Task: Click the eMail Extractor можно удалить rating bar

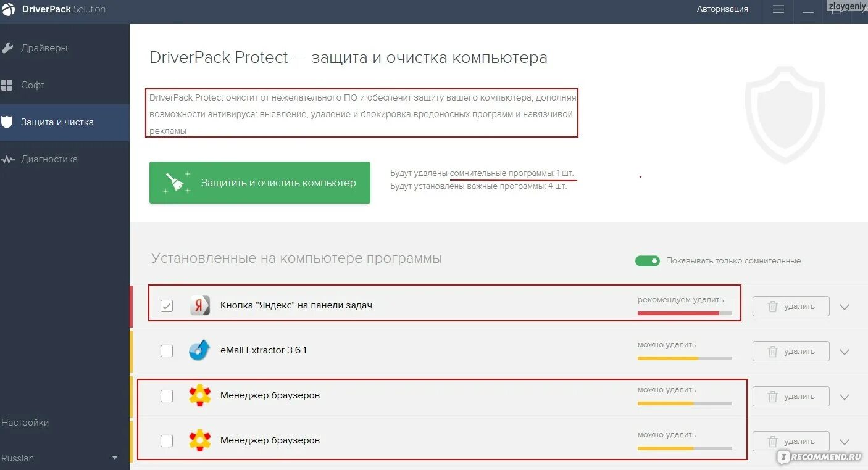Action: (685, 358)
